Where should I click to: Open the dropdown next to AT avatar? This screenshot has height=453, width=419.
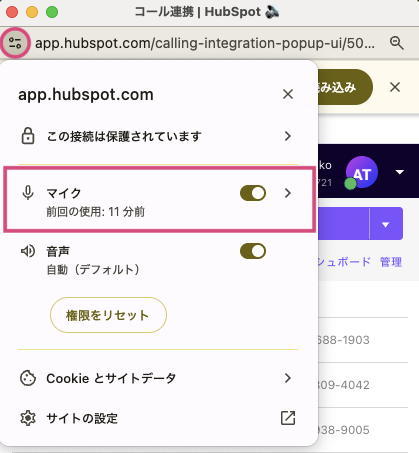click(x=400, y=172)
